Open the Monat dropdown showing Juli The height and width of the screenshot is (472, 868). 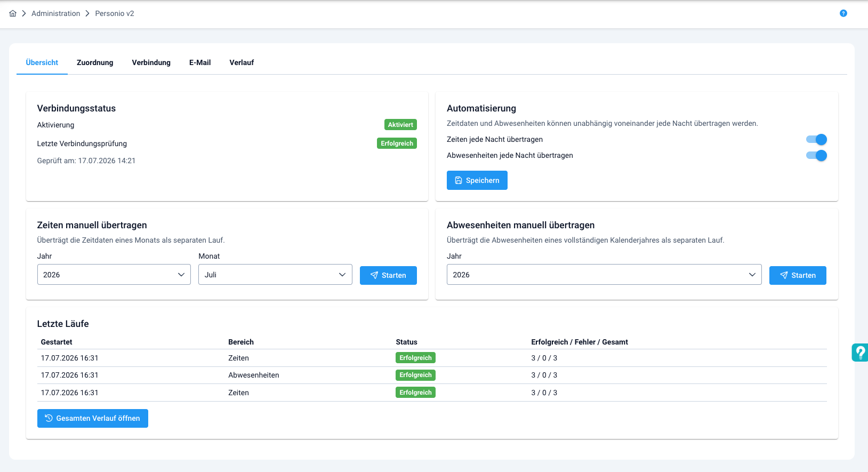click(275, 275)
